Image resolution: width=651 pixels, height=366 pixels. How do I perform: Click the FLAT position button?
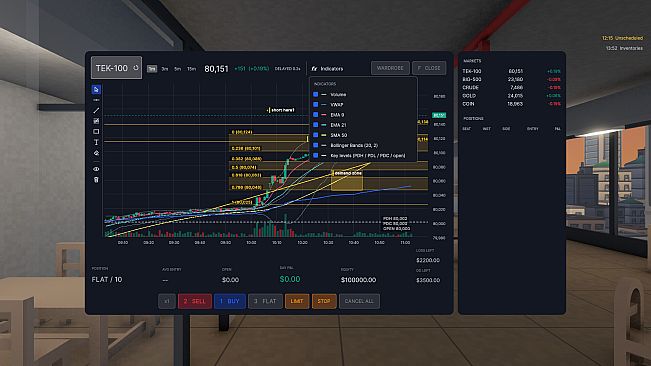(265, 301)
